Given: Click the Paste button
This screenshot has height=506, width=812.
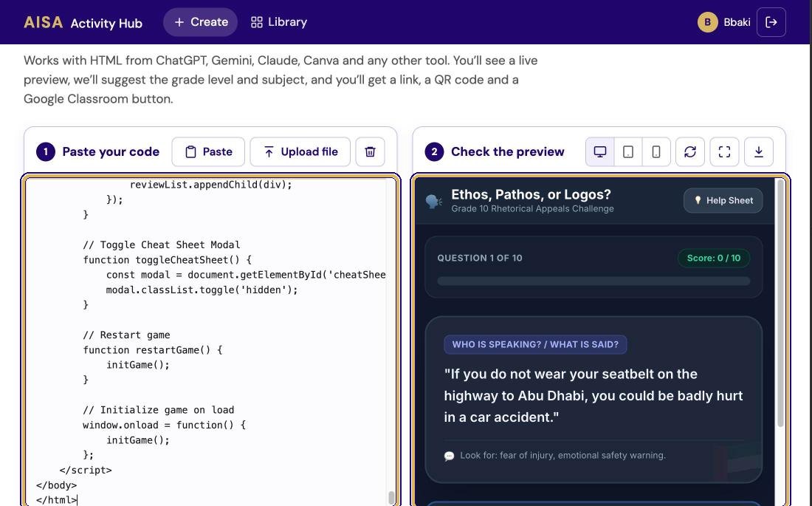Looking at the screenshot, I should pyautogui.click(x=208, y=152).
